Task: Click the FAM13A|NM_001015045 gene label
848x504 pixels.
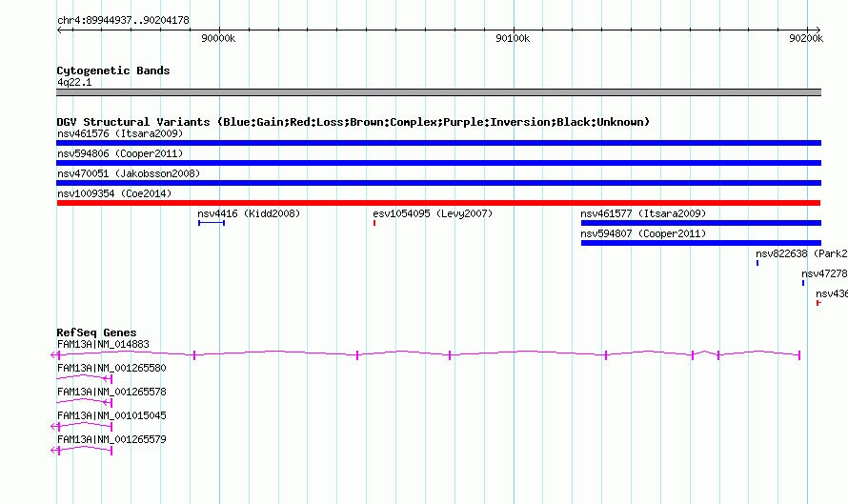Action: [111, 415]
